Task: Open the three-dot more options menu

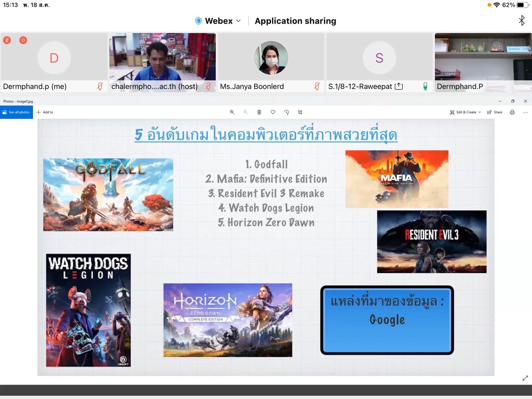Action: [526, 112]
